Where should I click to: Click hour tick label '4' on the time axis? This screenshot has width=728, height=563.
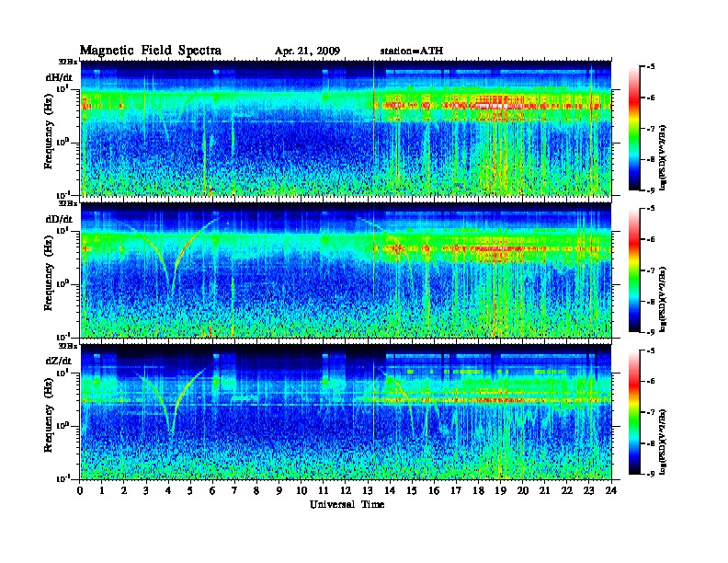click(x=168, y=491)
